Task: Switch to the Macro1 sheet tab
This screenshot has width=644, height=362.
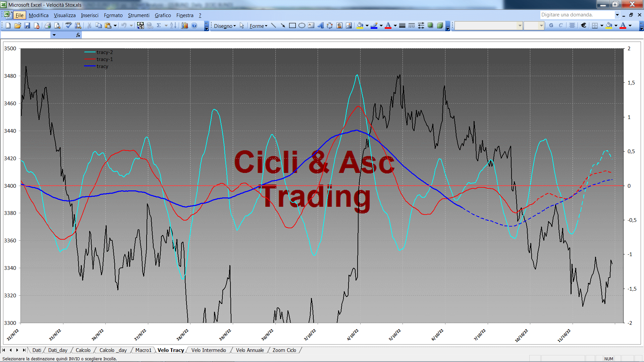Action: point(143,350)
